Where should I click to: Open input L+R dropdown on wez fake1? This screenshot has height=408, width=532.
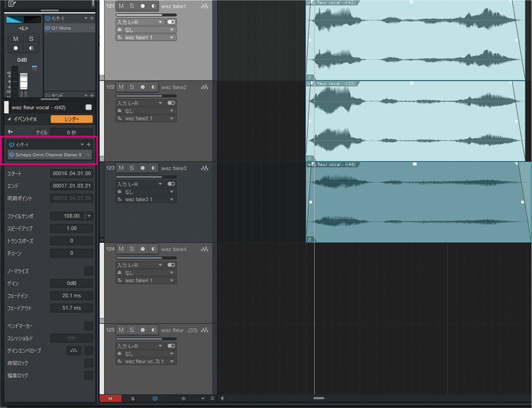[140, 22]
